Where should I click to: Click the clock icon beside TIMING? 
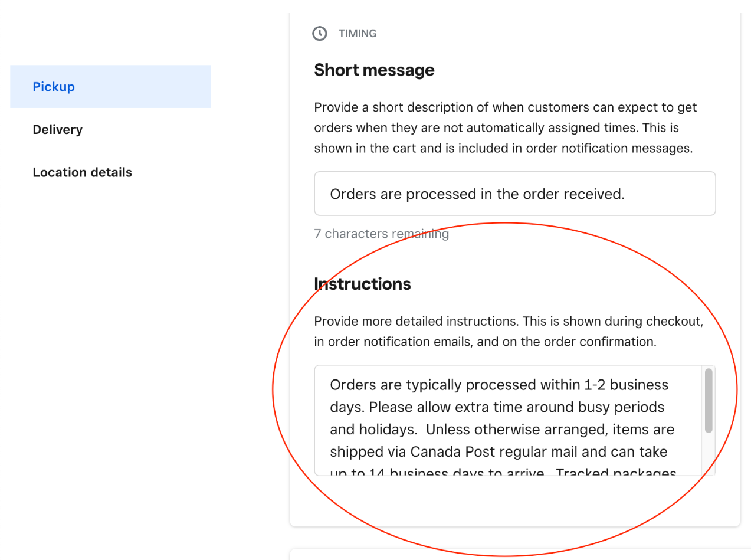click(x=319, y=34)
